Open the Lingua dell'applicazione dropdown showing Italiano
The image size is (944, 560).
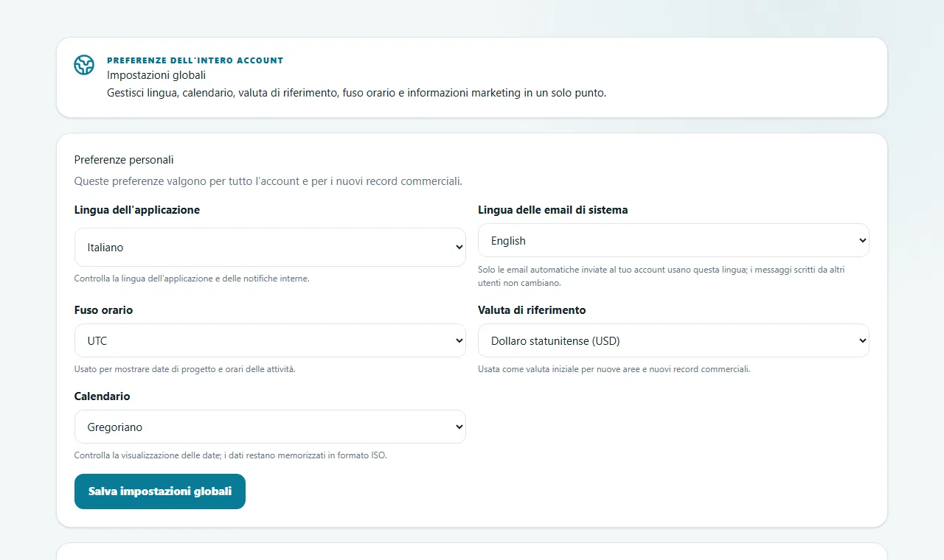(x=270, y=248)
